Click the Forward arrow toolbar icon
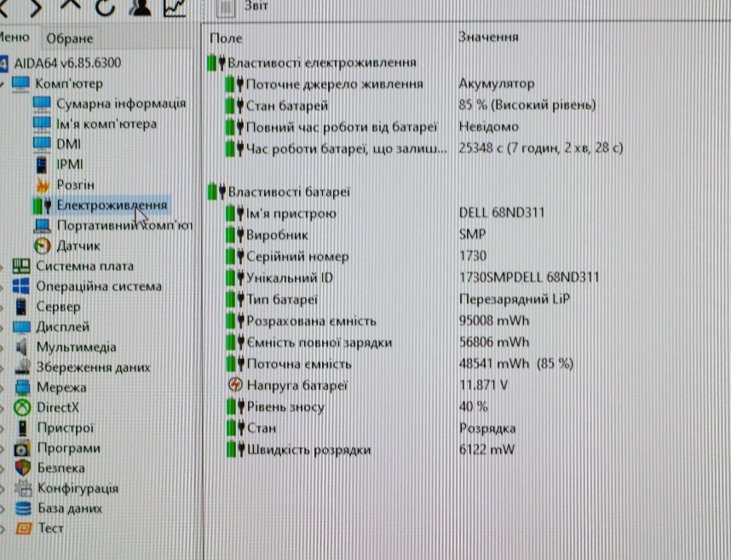The image size is (731, 560). click(x=37, y=7)
